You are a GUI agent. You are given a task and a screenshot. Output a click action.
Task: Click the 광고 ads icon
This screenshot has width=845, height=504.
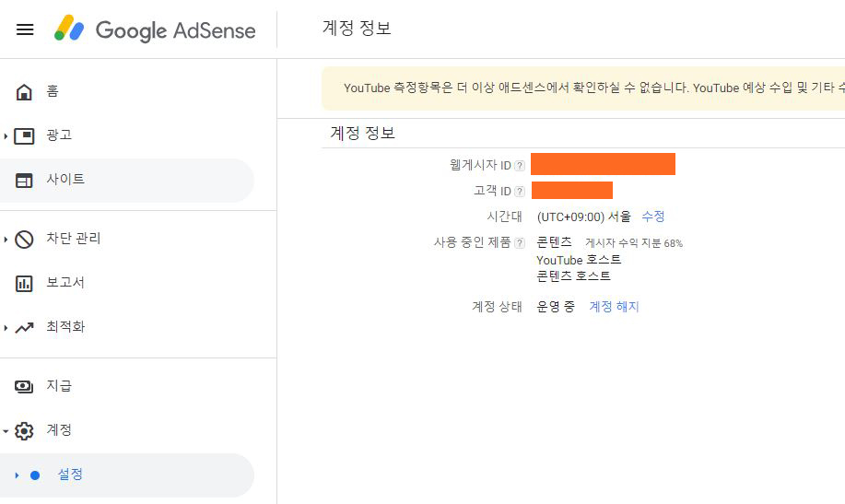24,135
